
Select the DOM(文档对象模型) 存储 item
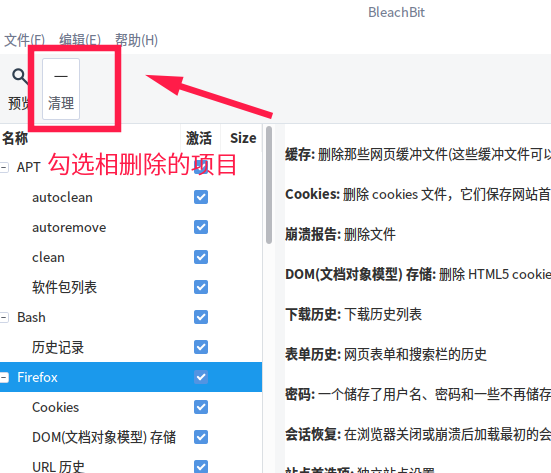[104, 438]
